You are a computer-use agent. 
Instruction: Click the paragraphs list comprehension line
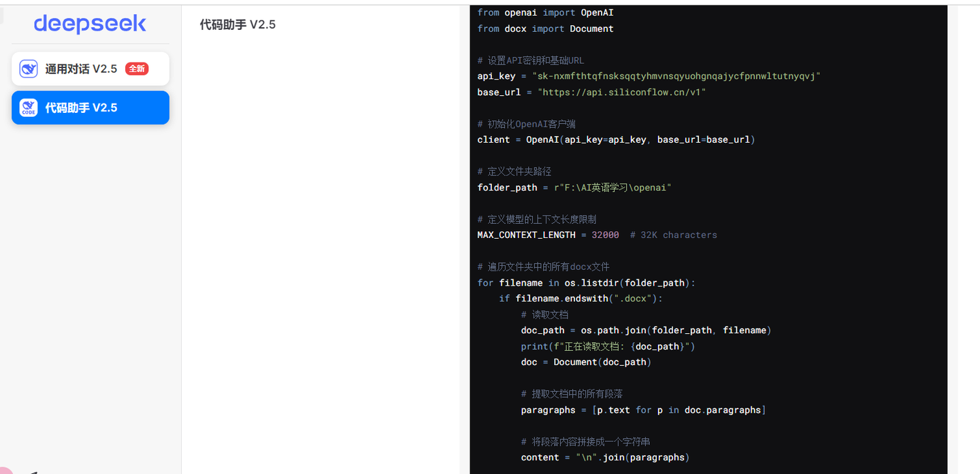(643, 409)
